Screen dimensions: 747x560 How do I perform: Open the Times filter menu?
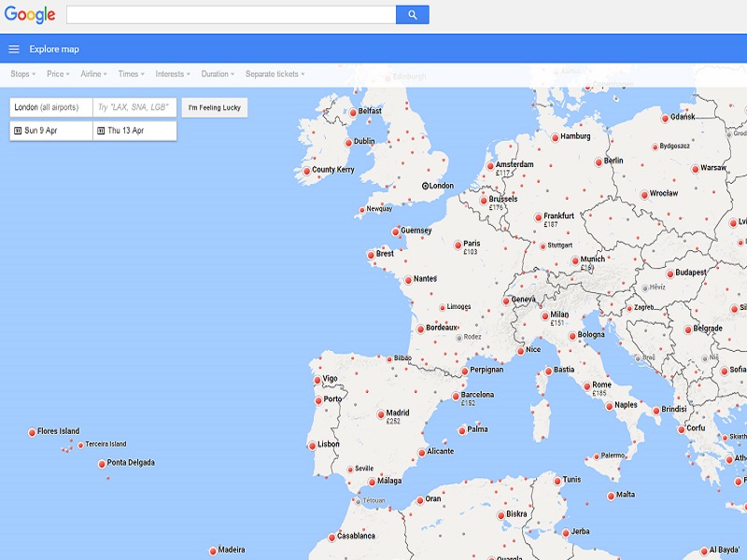(131, 74)
